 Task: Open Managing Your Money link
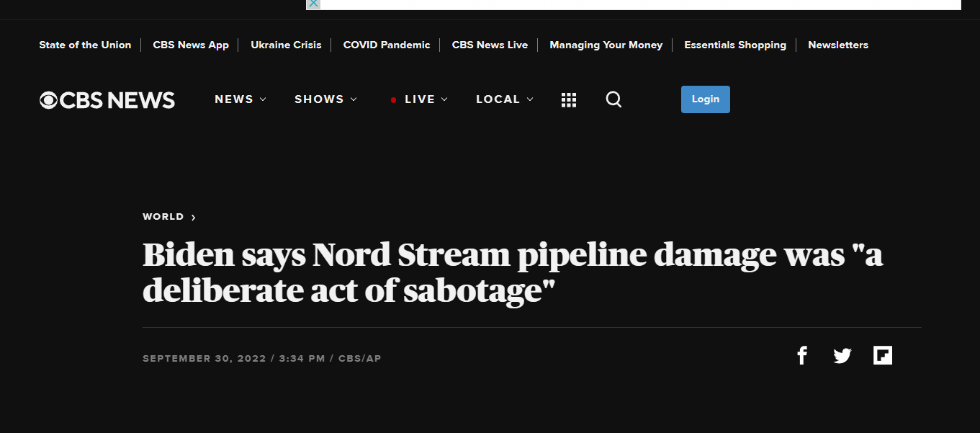606,45
